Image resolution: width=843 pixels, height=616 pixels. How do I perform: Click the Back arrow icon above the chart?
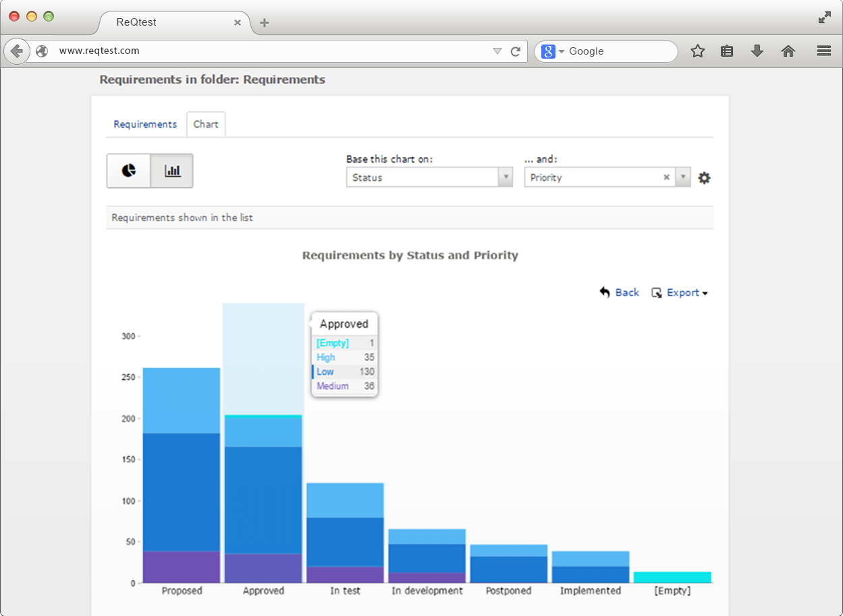pyautogui.click(x=604, y=291)
